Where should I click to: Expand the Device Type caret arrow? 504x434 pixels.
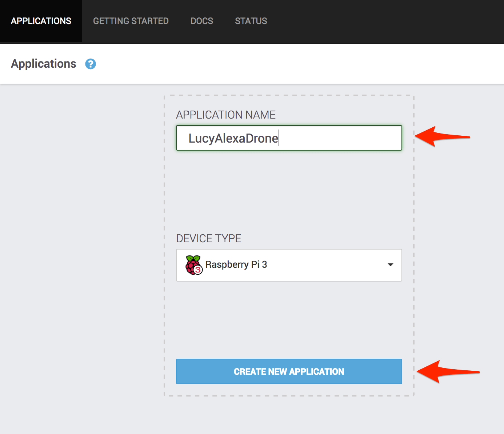tap(390, 265)
